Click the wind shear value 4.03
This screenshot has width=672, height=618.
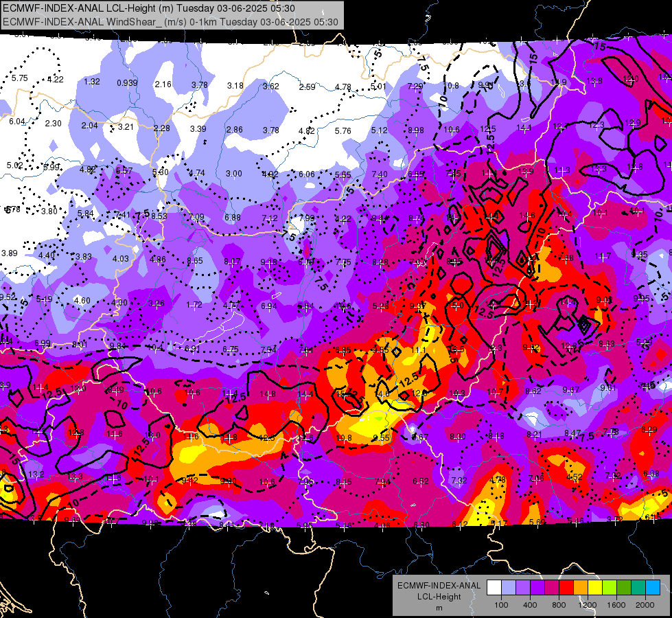[120, 259]
